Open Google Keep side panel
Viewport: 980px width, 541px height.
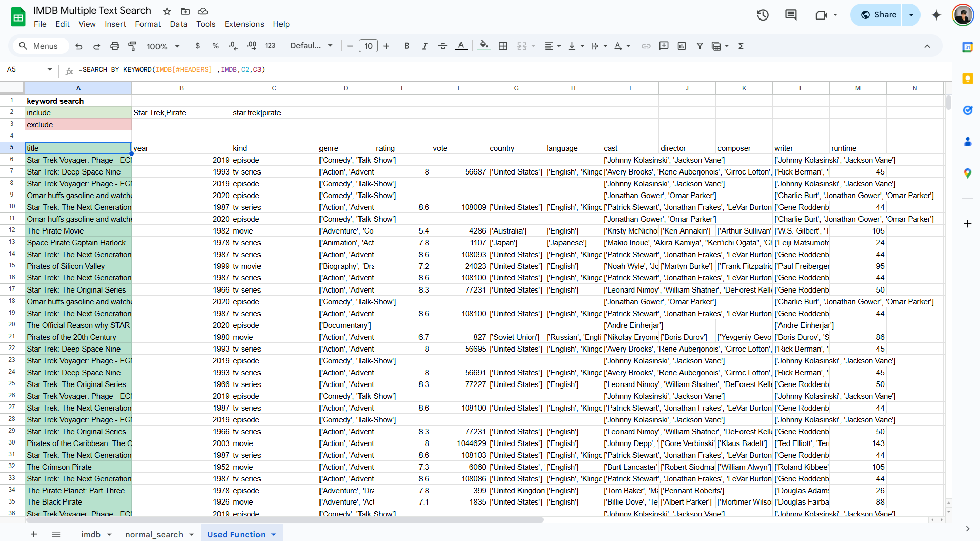point(967,79)
